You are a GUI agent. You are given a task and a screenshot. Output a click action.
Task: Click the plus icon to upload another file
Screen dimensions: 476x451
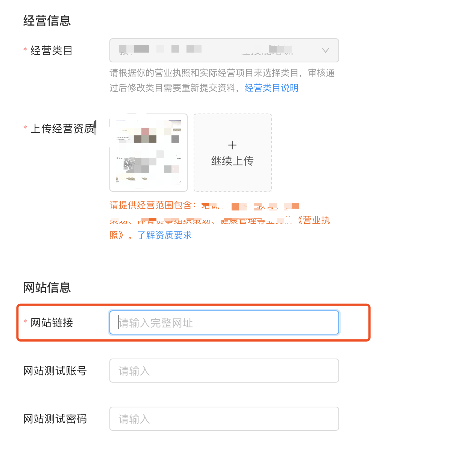pos(232,145)
